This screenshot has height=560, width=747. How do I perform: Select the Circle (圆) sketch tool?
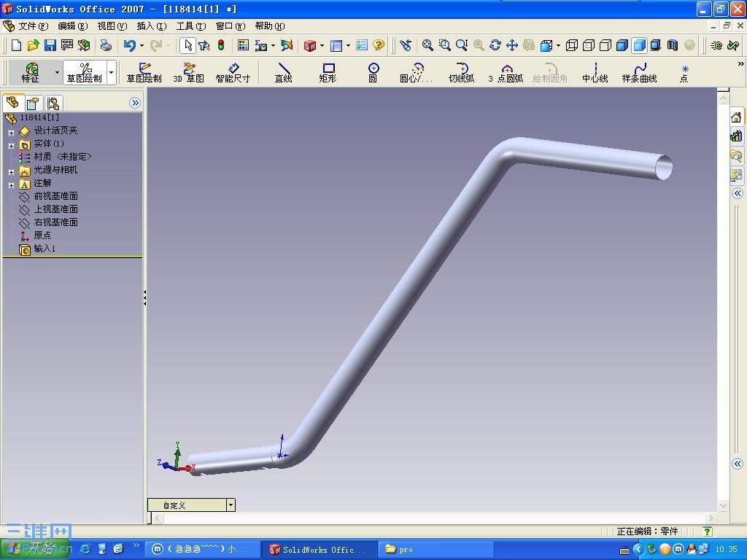[373, 72]
